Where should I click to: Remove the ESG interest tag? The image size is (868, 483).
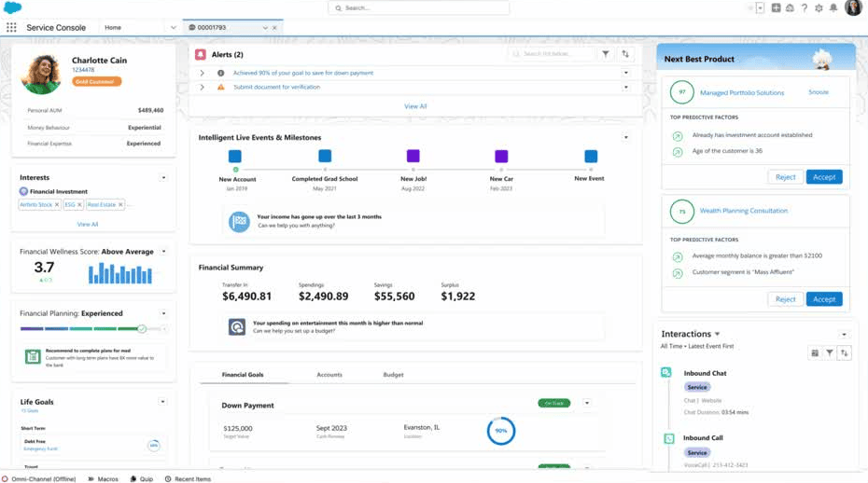[x=80, y=204]
